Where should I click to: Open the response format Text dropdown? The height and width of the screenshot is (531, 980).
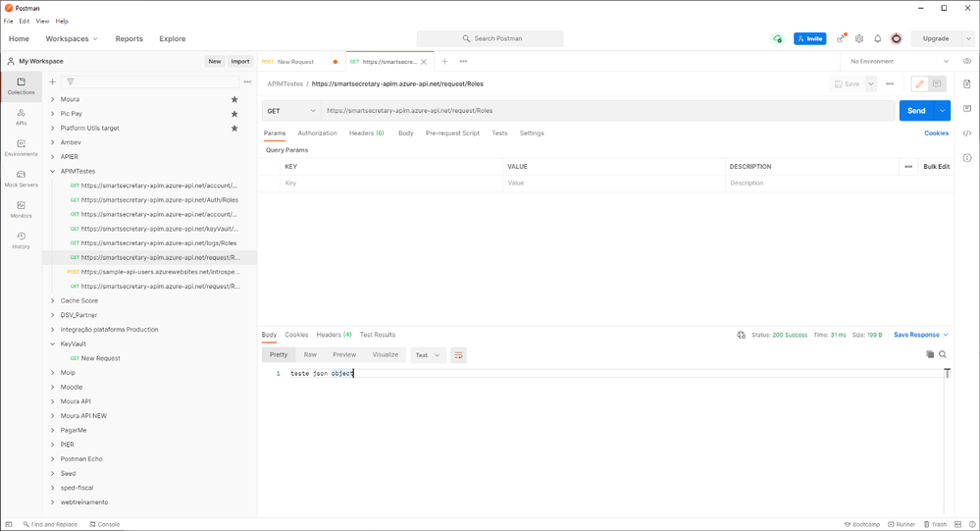click(x=428, y=355)
